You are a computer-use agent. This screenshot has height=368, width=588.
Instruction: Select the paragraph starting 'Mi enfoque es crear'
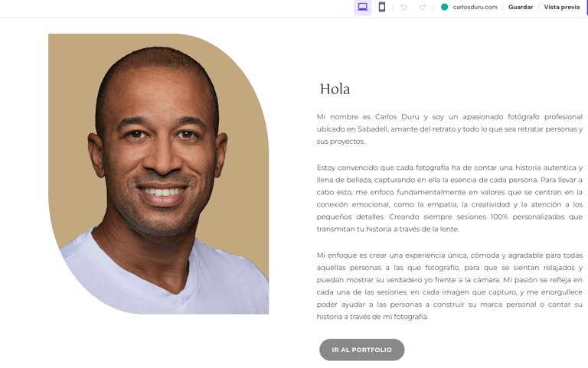449,286
